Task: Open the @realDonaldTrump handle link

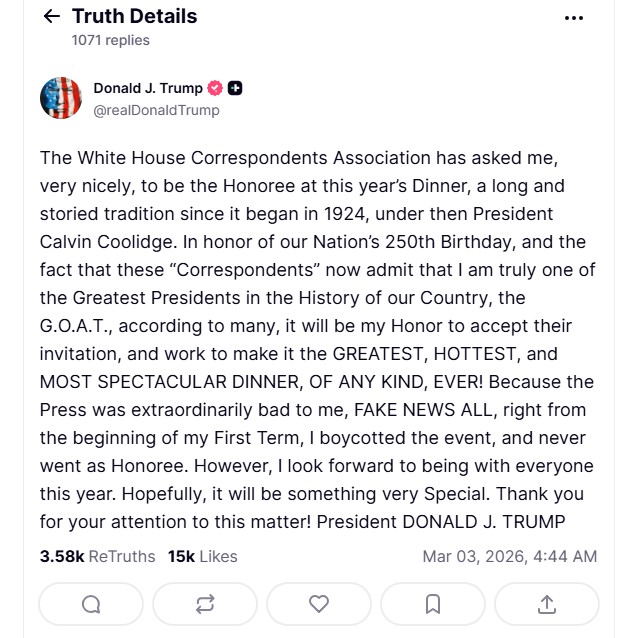Action: (x=156, y=110)
